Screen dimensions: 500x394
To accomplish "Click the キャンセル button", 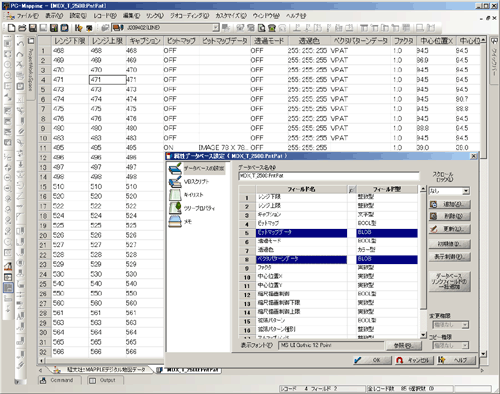I will tap(414, 360).
